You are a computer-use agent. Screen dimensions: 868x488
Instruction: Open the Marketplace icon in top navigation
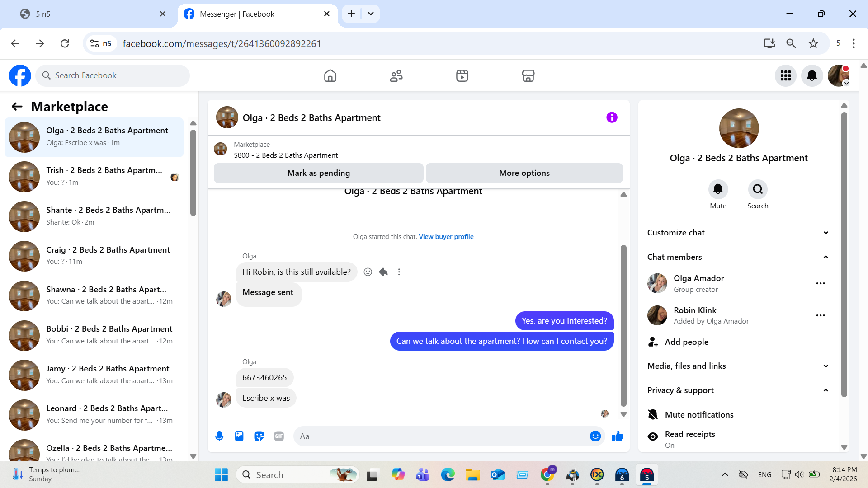(528, 75)
